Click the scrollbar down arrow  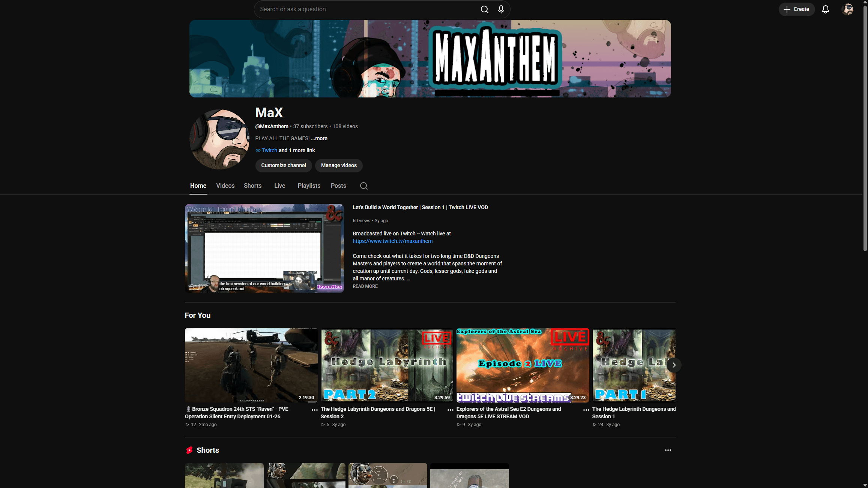(865, 485)
